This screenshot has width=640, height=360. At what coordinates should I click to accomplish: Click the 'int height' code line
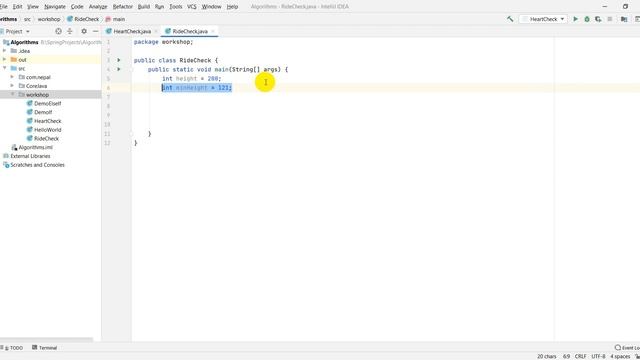coord(191,78)
